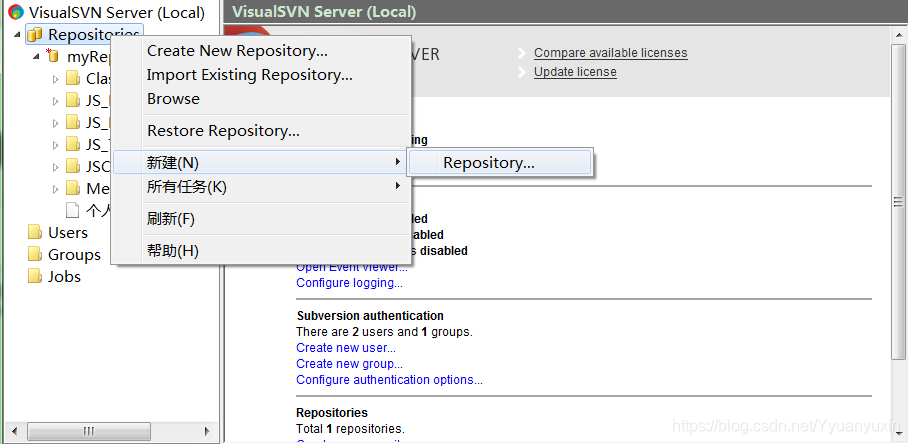This screenshot has width=909, height=444.
Task: Select Restore Repository... menu entry
Action: [x=261, y=131]
